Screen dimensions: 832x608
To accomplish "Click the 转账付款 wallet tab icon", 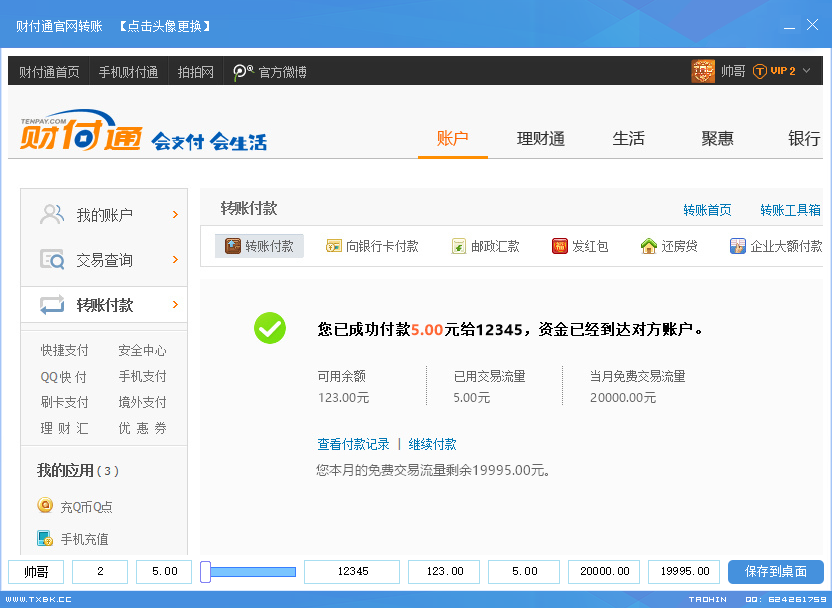I will click(x=233, y=246).
